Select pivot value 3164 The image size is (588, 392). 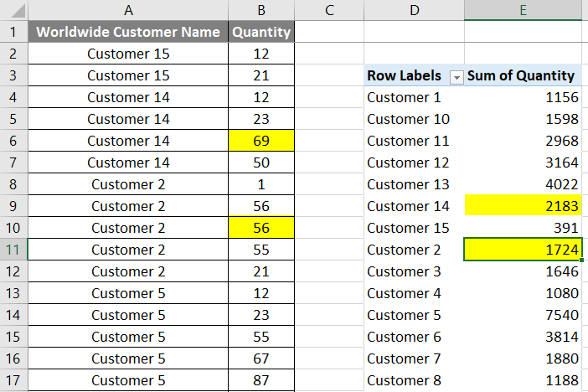(524, 162)
